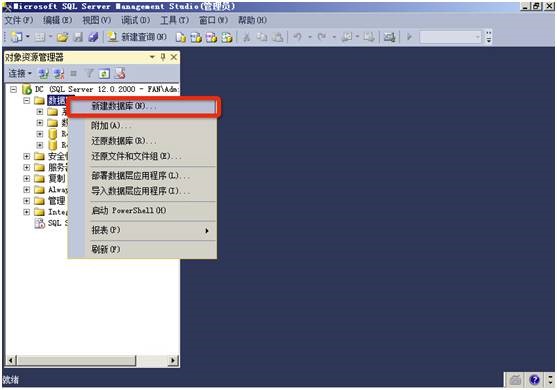Image resolution: width=557 pixels, height=390 pixels.
Task: Click the help question mark icon in status bar
Action: [x=534, y=380]
